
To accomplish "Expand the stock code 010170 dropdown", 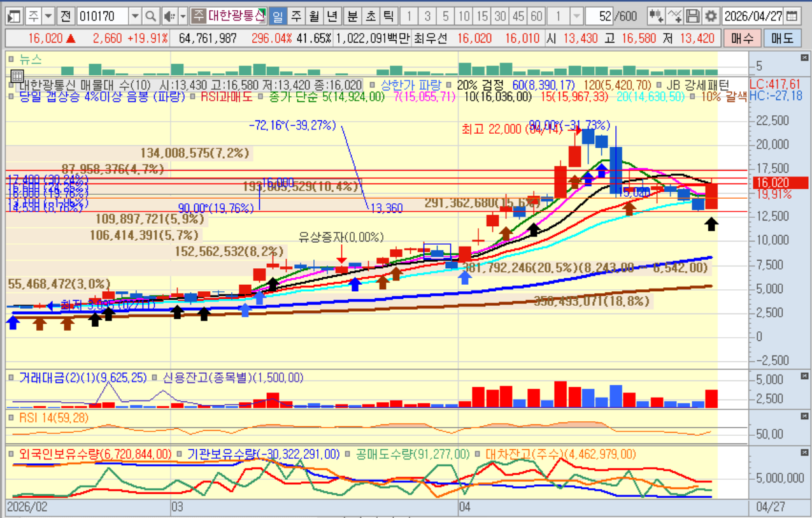I will point(135,16).
